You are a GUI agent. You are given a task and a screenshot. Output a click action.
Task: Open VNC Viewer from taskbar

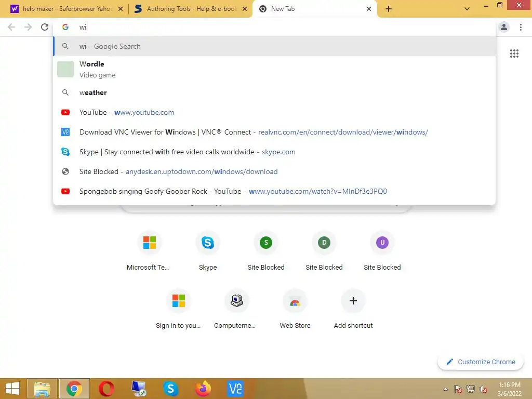coord(235,389)
